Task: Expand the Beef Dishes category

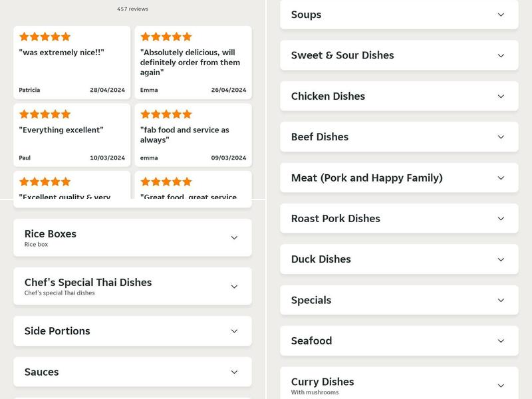Action: [x=398, y=137]
